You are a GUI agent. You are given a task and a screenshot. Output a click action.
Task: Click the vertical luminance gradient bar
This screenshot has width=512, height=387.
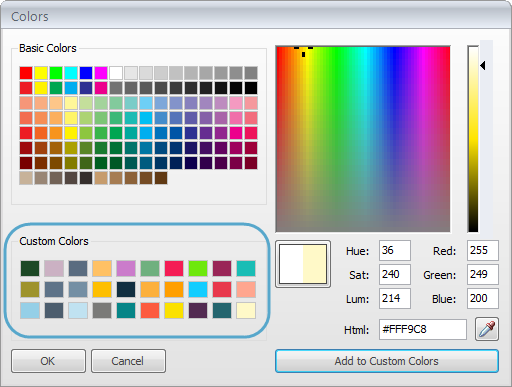[x=473, y=139]
